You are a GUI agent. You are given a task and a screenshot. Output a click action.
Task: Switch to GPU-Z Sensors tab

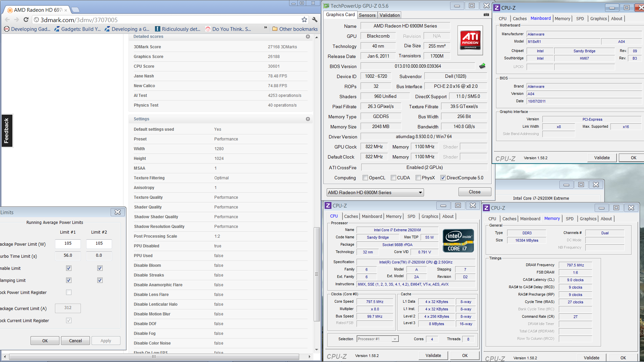367,15
